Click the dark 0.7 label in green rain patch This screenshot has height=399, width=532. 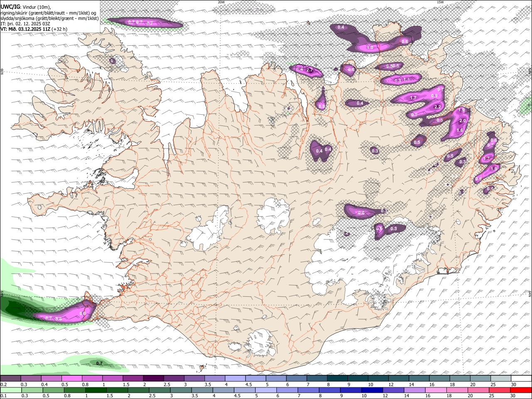99,363
